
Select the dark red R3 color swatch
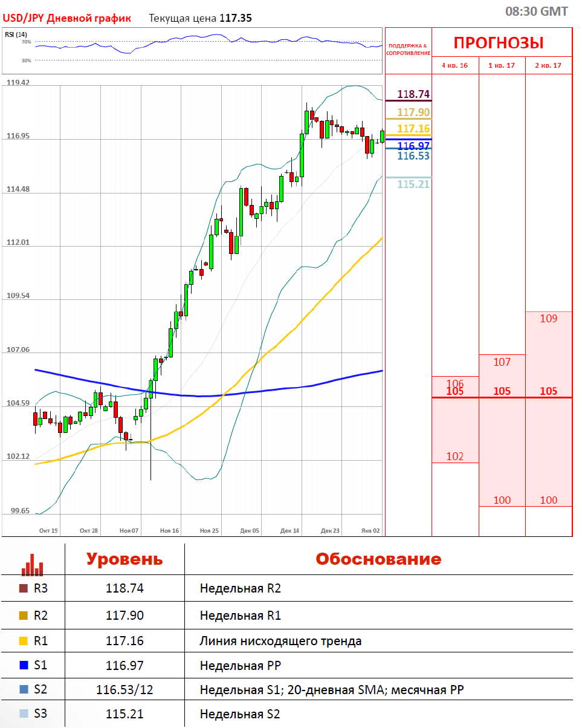click(24, 588)
